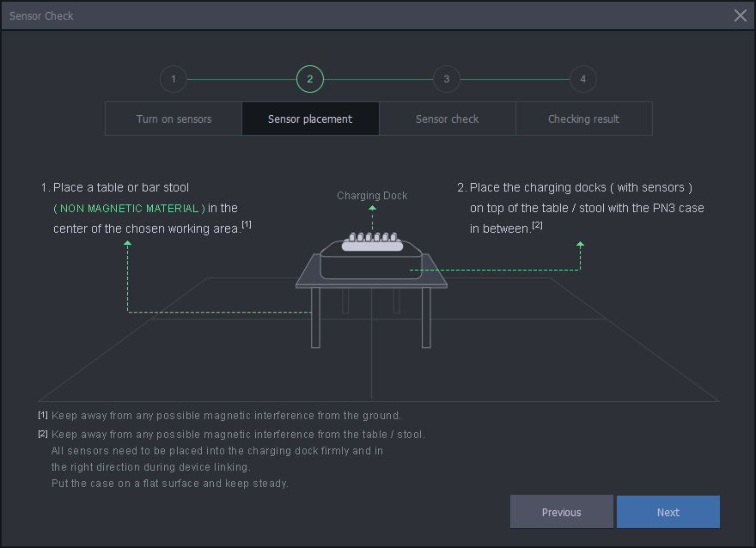Viewport: 756px width, 548px height.
Task: Select step 4 circle indicator
Action: (583, 79)
